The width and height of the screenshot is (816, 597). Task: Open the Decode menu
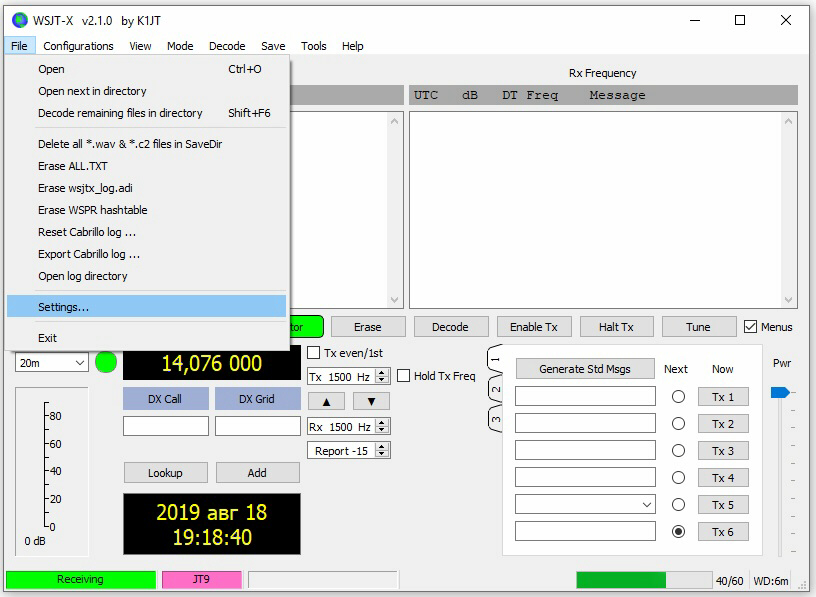point(227,46)
